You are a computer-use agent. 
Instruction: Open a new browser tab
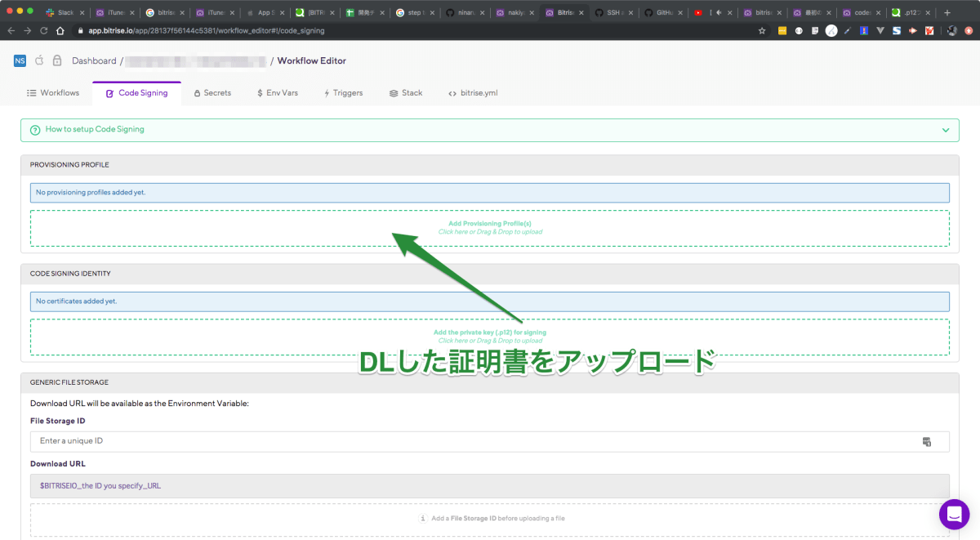tap(947, 12)
